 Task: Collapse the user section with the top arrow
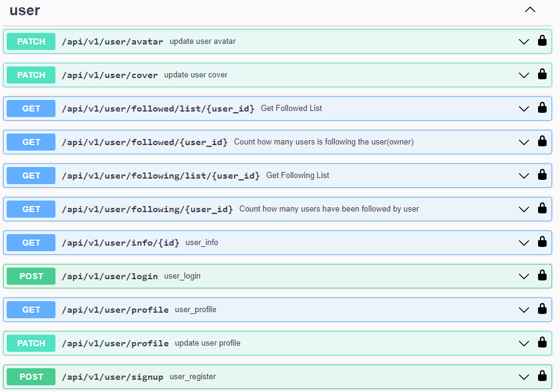point(530,10)
